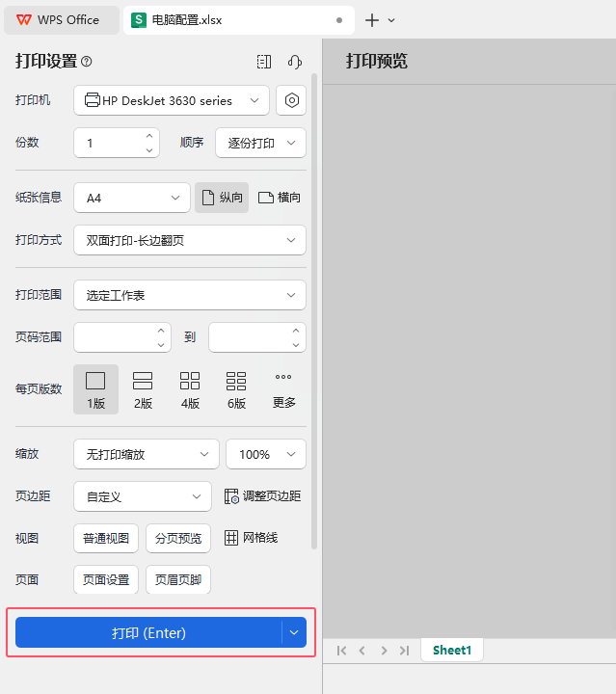
Task: Select the 6版 pages-per-sheet layout
Action: [236, 389]
